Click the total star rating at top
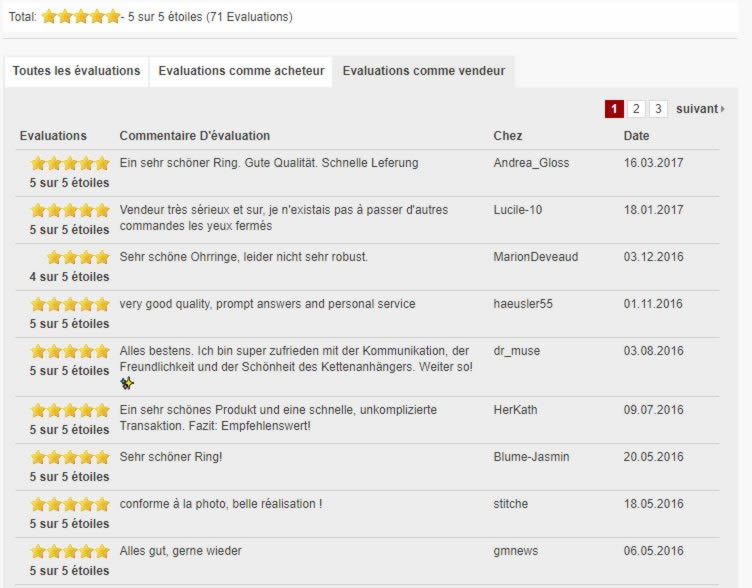The height and width of the screenshot is (588, 752). [x=80, y=17]
